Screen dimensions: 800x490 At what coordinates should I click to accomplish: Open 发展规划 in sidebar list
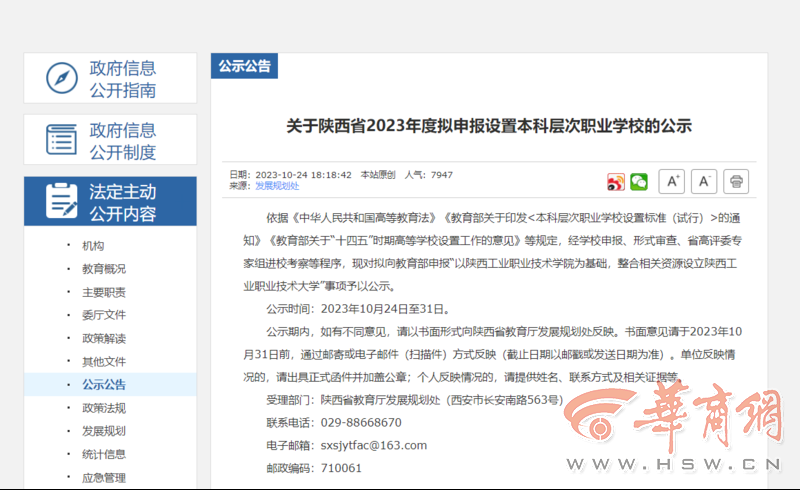click(104, 431)
